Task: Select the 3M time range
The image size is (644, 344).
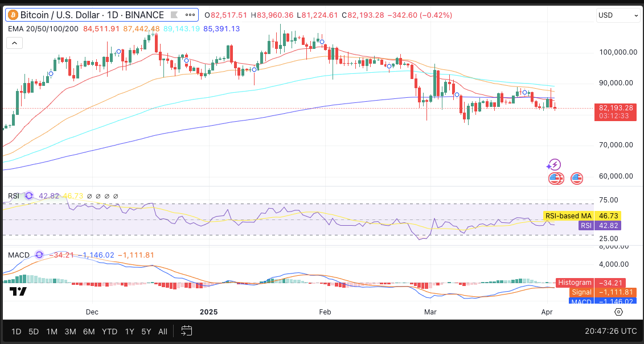Action: pos(70,331)
